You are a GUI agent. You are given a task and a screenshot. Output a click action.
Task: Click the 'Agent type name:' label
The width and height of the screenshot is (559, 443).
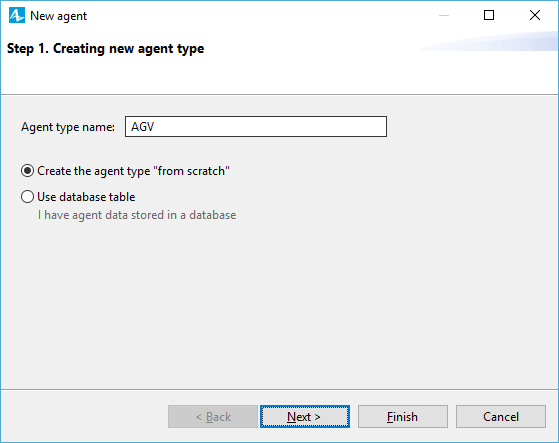click(68, 127)
